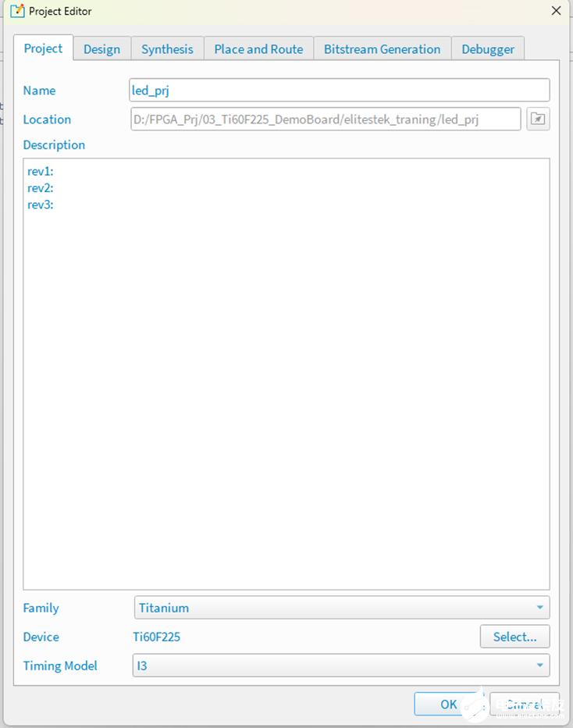Image resolution: width=573 pixels, height=728 pixels.
Task: Close the Project Editor dialog
Action: 556,11
